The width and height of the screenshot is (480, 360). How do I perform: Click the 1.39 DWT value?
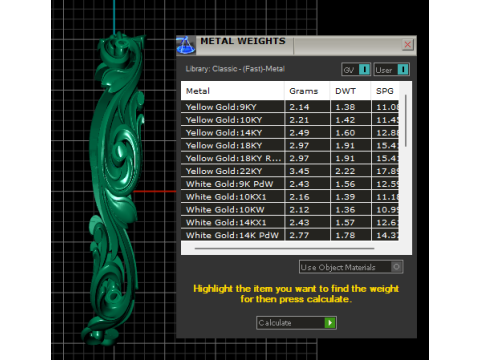345,197
